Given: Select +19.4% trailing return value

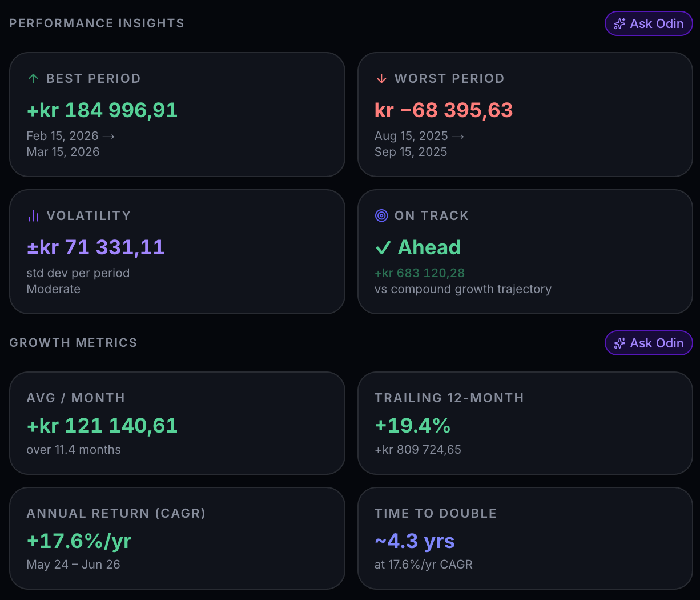Looking at the screenshot, I should point(413,425).
